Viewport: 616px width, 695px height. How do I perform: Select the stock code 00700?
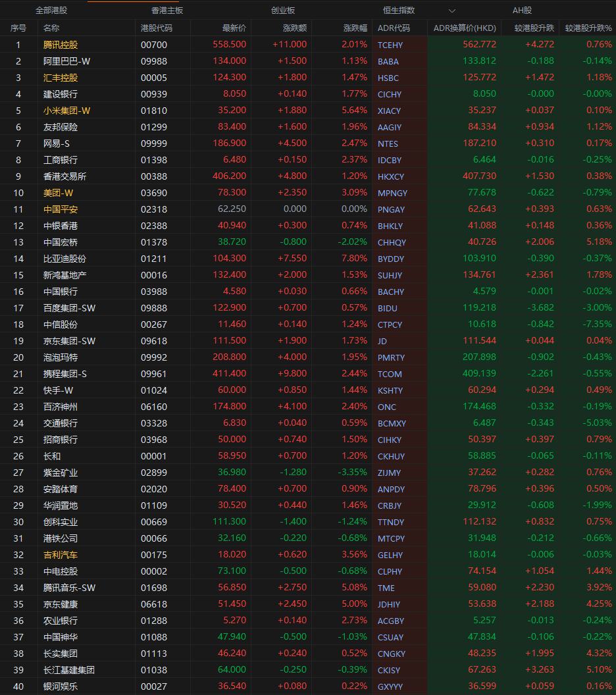pos(154,45)
